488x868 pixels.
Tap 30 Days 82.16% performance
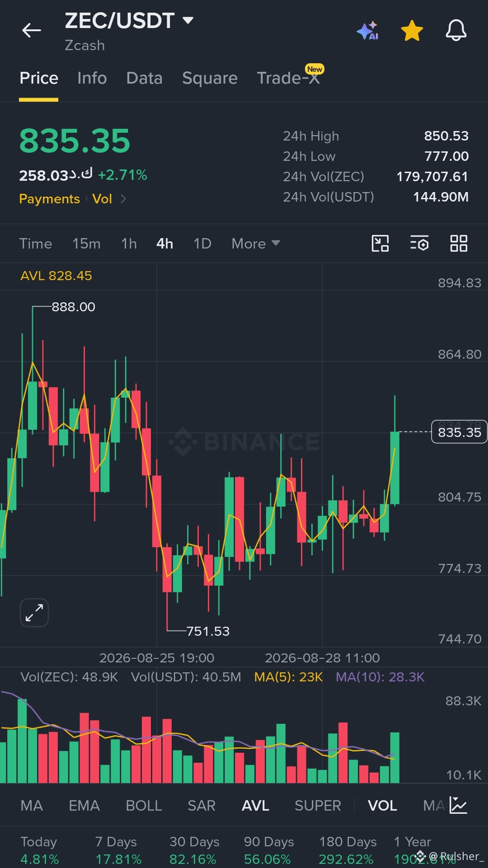pos(194,850)
